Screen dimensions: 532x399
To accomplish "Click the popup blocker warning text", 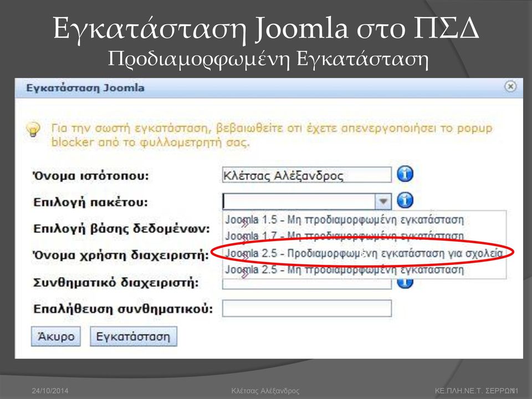I will (x=272, y=135).
